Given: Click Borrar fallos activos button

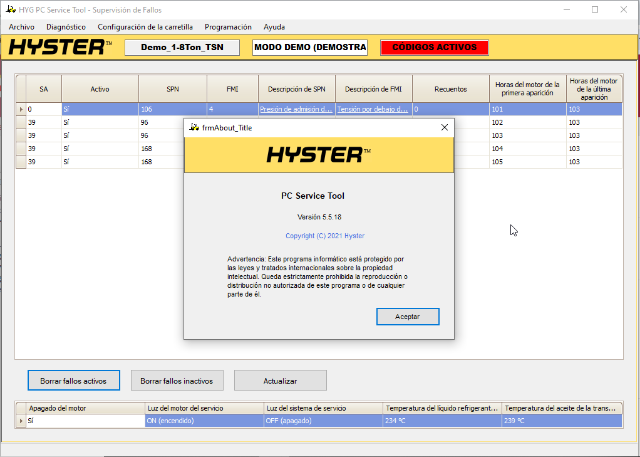Looking at the screenshot, I should [x=74, y=381].
